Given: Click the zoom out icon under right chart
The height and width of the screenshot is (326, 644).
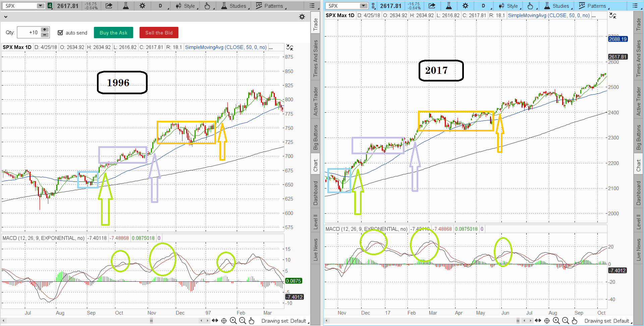Looking at the screenshot, I should pyautogui.click(x=565, y=321).
